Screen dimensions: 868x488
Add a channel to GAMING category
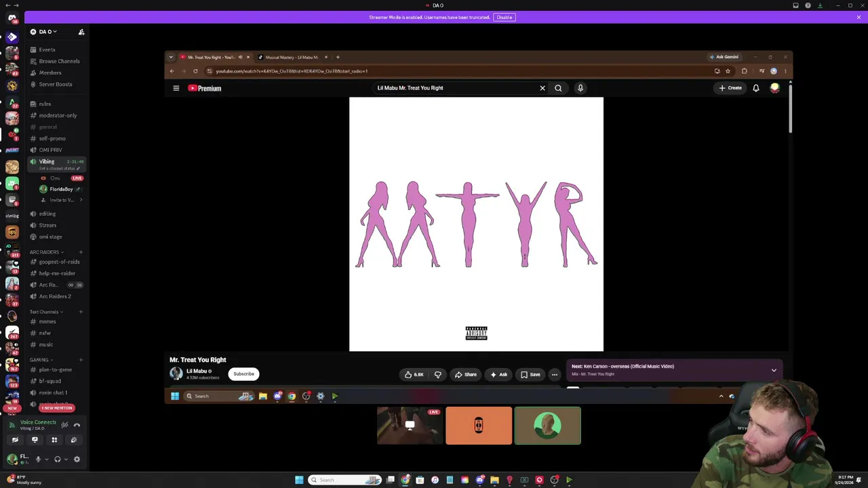pos(81,360)
